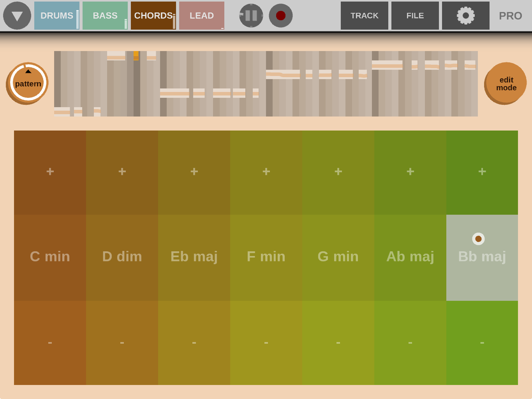532x399 pixels.
Task: Click the minus pad below Eb maj
Action: point(194,343)
